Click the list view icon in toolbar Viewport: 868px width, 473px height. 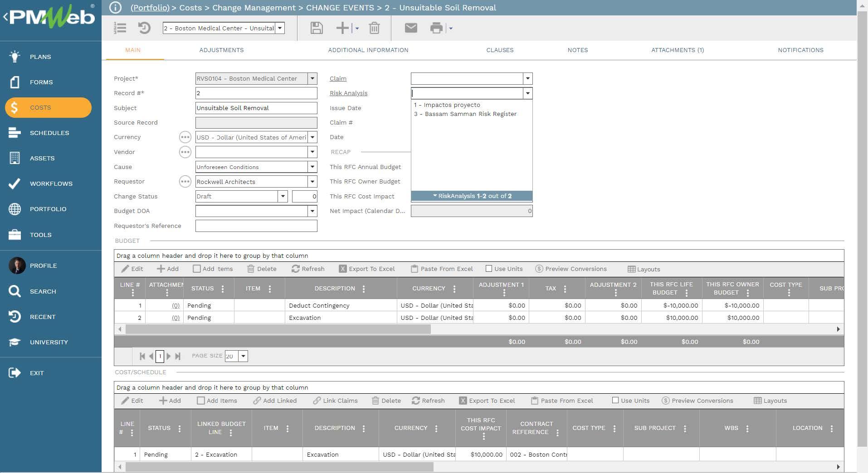tap(120, 28)
